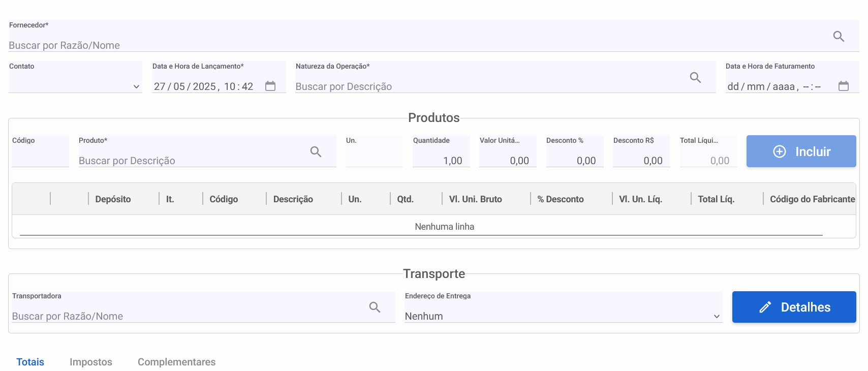Image resolution: width=868 pixels, height=371 pixels.
Task: Click the Un. column header in table
Action: click(355, 199)
